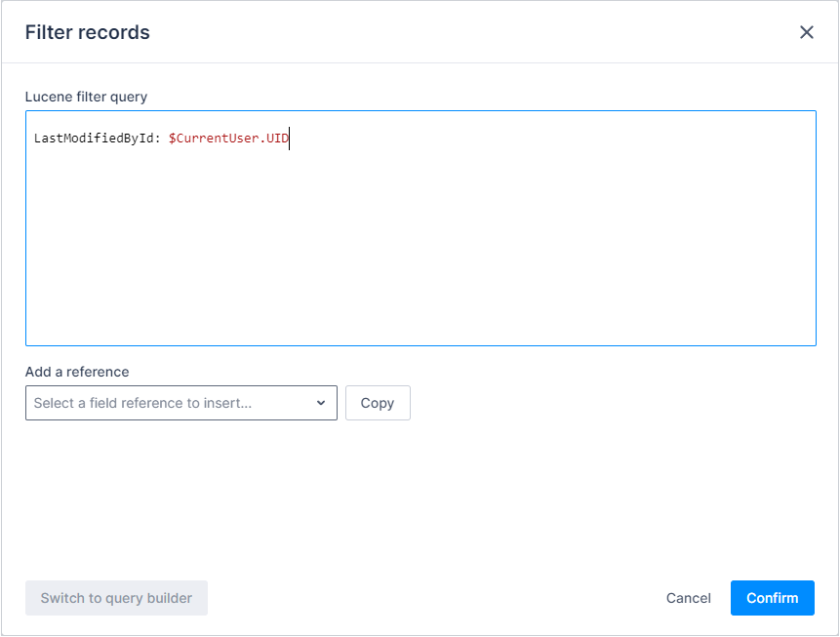
Task: Click the colon after LastModifiedById
Action: (156, 139)
